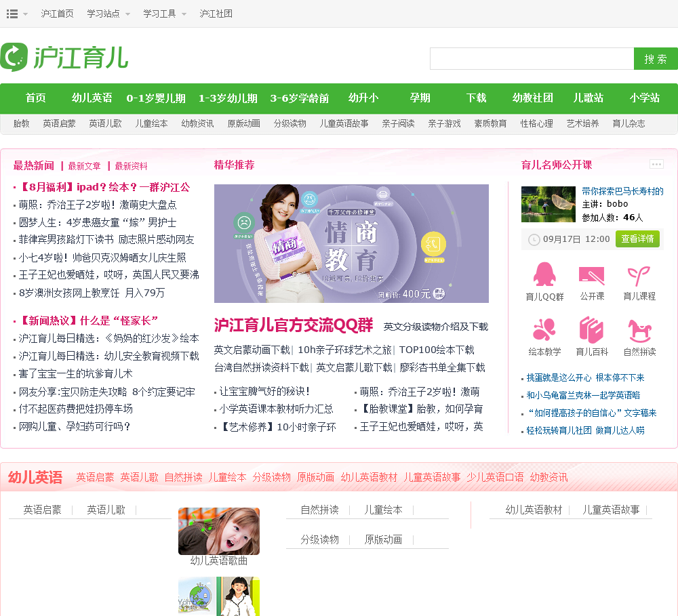Open 让宝宝脾气好的秘诀！ article
The height and width of the screenshot is (616, 678).
(x=264, y=391)
